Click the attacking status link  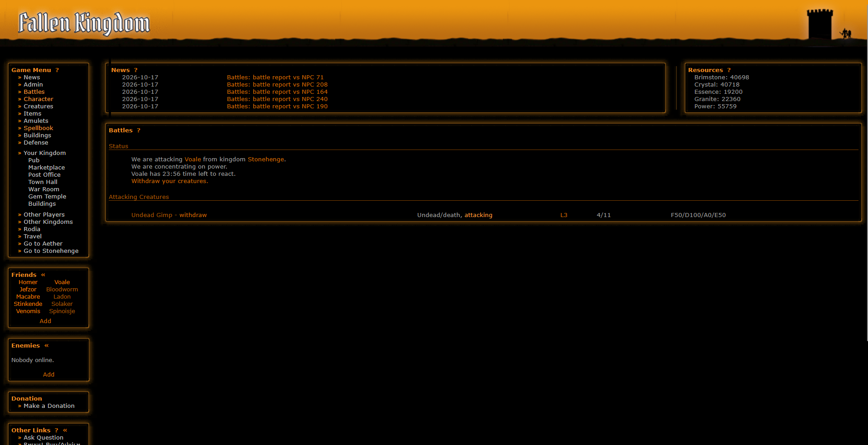tap(478, 215)
